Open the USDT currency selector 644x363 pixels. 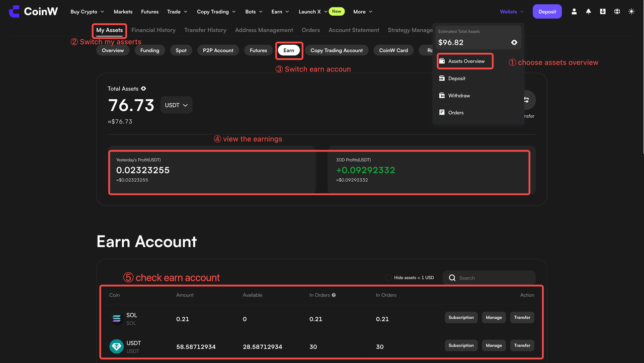[177, 105]
